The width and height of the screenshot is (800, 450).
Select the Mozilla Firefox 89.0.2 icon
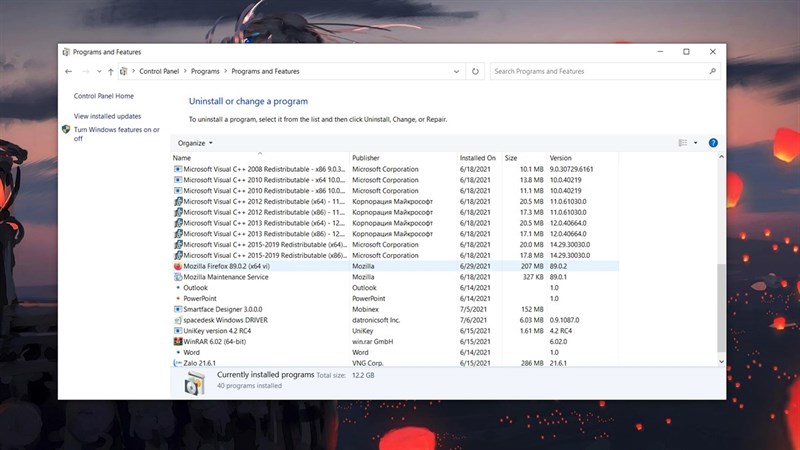178,266
